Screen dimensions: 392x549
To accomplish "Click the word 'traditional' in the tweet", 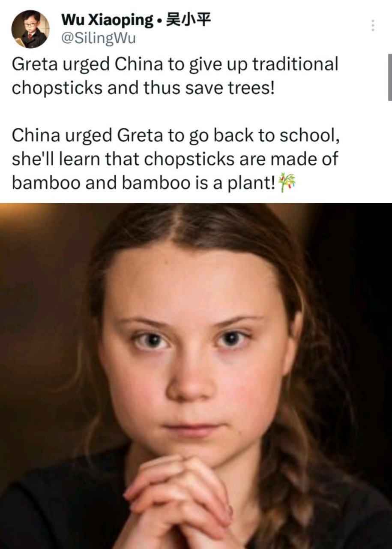I will pyautogui.click(x=295, y=64).
